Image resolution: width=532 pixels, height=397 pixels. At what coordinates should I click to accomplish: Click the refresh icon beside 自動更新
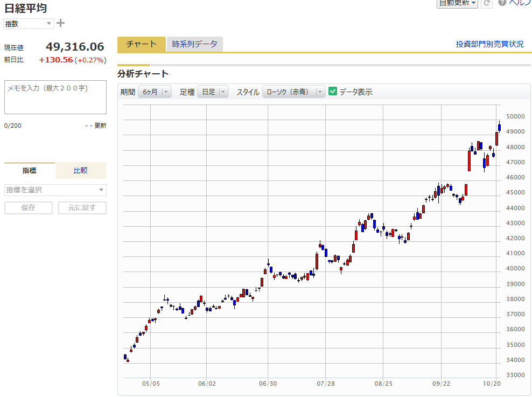487,3
